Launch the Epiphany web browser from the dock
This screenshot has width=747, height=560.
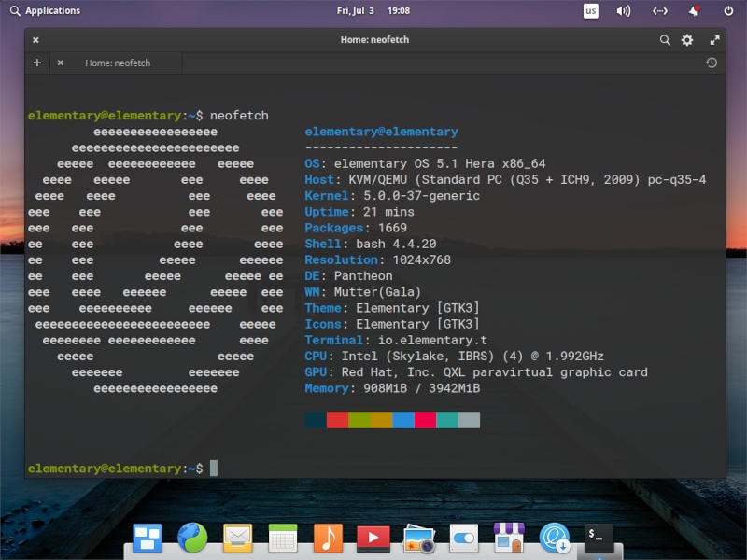192,539
